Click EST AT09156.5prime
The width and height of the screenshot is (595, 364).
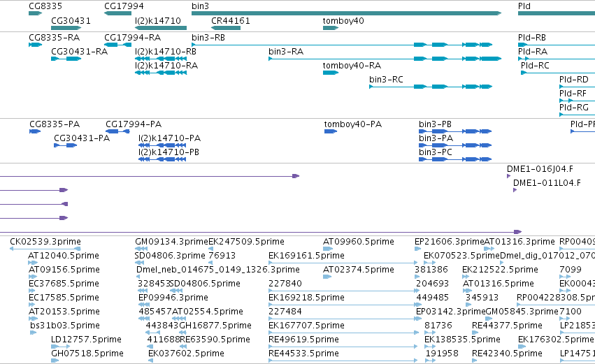(64, 270)
